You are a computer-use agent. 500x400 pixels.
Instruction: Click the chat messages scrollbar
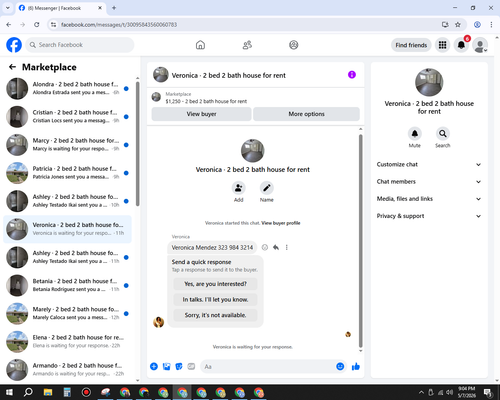(x=360, y=241)
